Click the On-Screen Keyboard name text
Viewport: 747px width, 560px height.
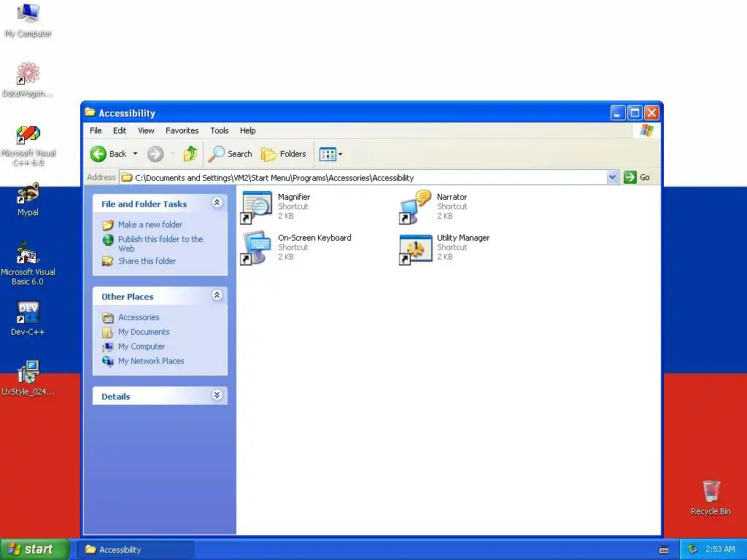click(x=314, y=238)
